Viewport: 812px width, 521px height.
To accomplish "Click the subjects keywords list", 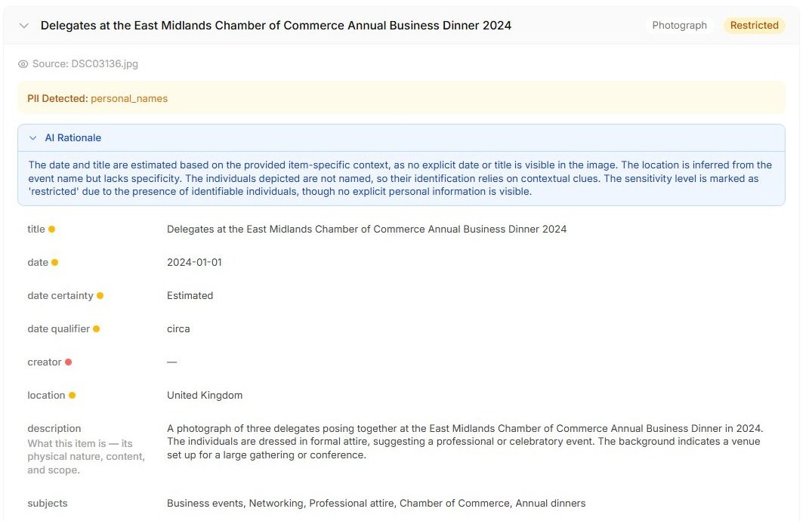I will point(376,504).
